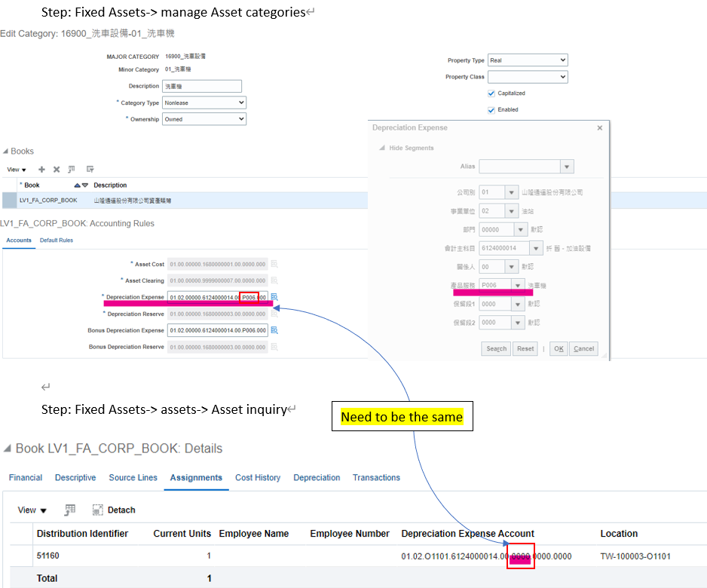This screenshot has width=707, height=588.
Task: Click the Detach icon in Assignments toolbar
Action: coord(98,510)
